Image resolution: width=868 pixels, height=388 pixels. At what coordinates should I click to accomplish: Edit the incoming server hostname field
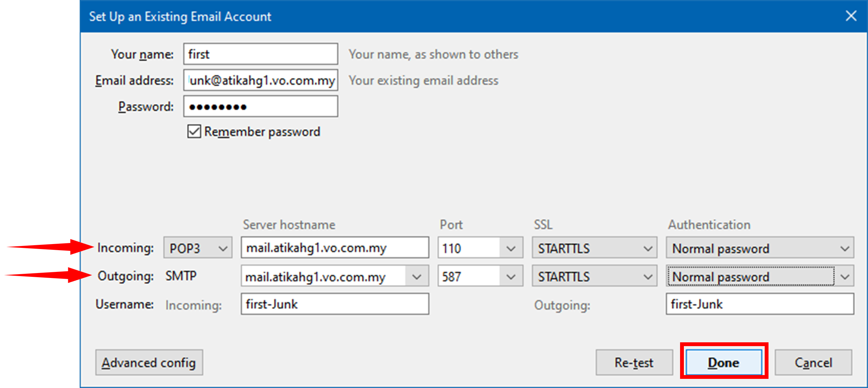pyautogui.click(x=334, y=248)
